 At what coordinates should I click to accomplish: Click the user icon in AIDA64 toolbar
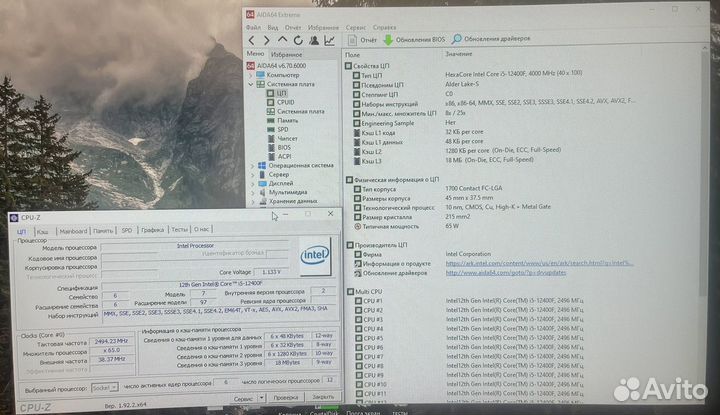(314, 40)
